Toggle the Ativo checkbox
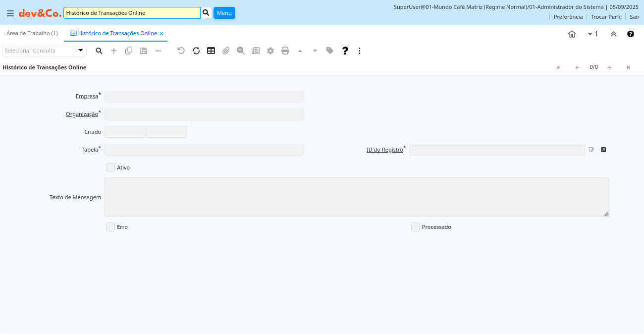 (x=110, y=167)
